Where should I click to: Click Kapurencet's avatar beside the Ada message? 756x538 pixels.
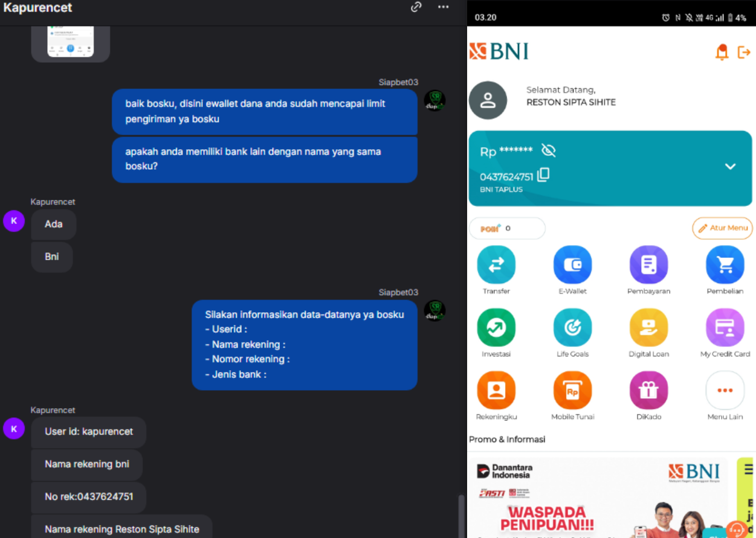click(14, 221)
